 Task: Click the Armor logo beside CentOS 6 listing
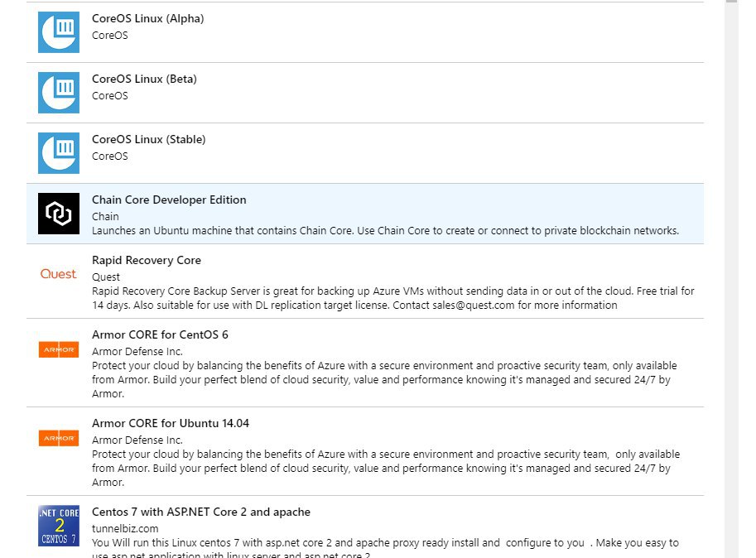pyautogui.click(x=58, y=350)
